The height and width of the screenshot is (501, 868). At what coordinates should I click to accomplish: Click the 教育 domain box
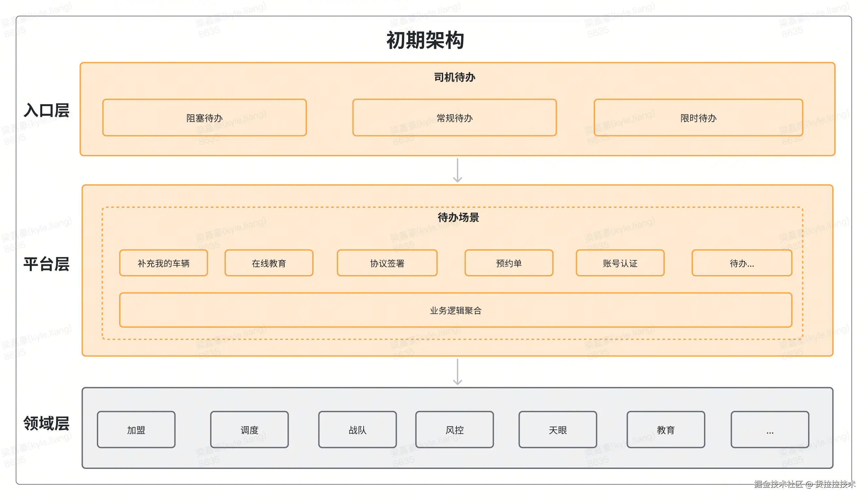click(x=665, y=429)
